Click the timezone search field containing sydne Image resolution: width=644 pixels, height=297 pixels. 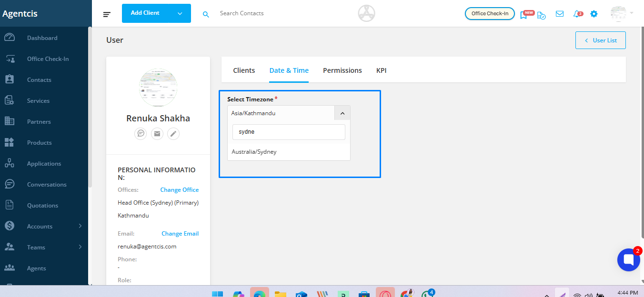289,132
